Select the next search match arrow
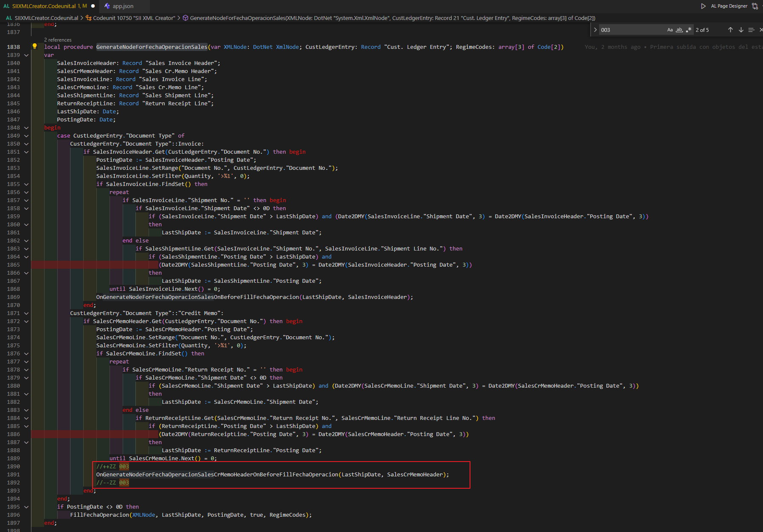Screen dimensions: 763x532 741,30
